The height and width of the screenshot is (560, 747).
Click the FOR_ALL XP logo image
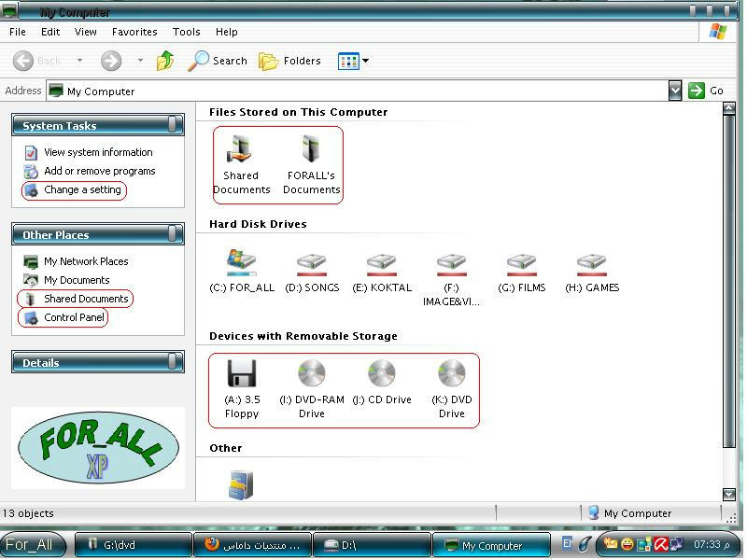click(x=98, y=448)
